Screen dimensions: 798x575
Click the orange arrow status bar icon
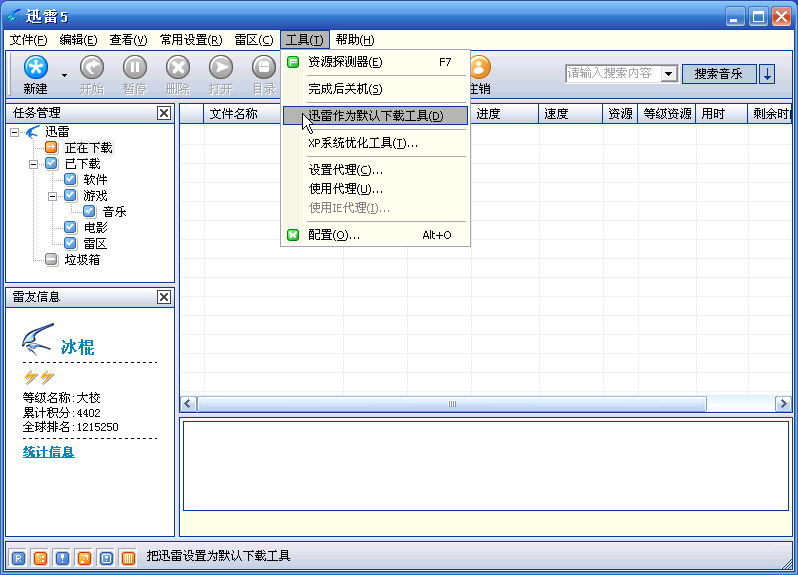[84, 558]
